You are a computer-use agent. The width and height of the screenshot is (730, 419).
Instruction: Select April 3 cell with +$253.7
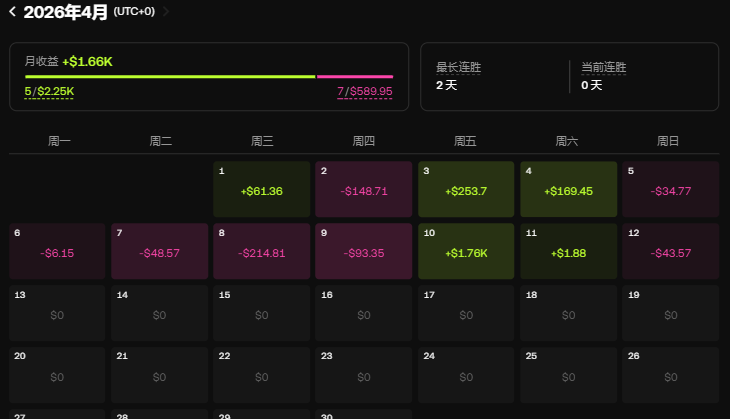(x=466, y=189)
